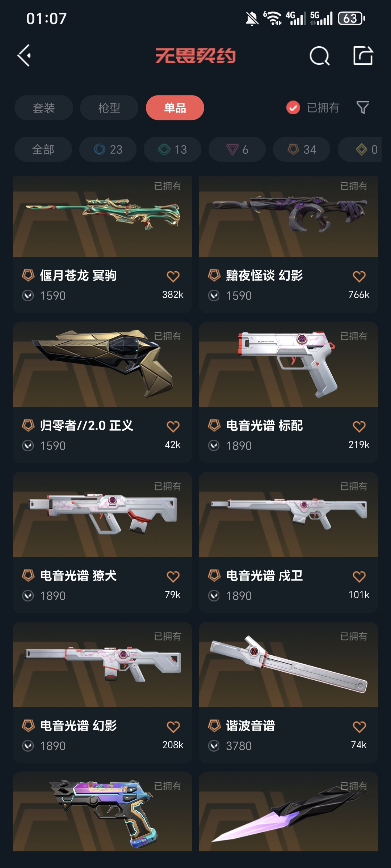
Task: Uncheck the 已拥有 owned checkbox
Action: [293, 107]
